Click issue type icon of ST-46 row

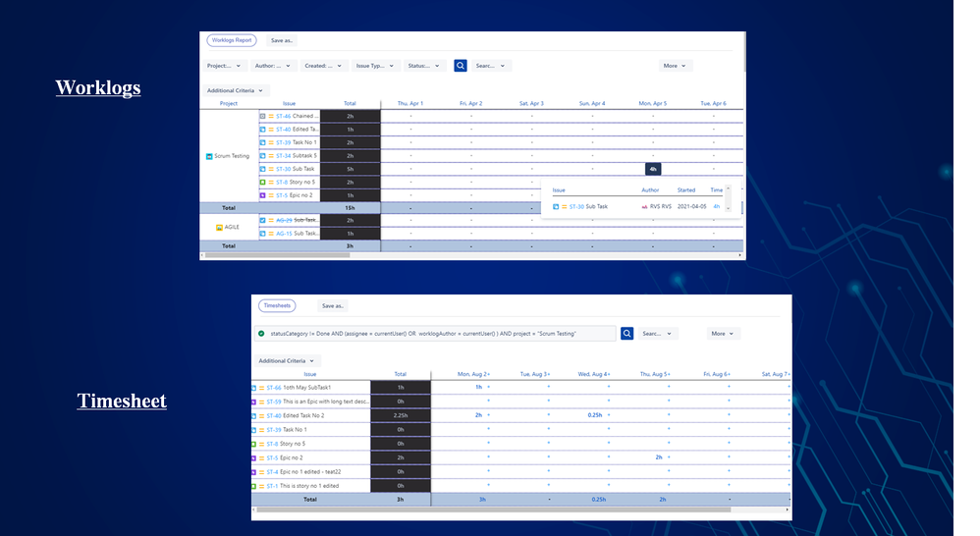coord(262,116)
